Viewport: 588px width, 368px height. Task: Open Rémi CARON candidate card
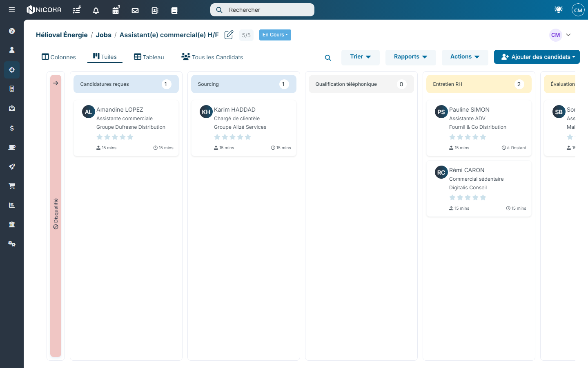tap(479, 188)
